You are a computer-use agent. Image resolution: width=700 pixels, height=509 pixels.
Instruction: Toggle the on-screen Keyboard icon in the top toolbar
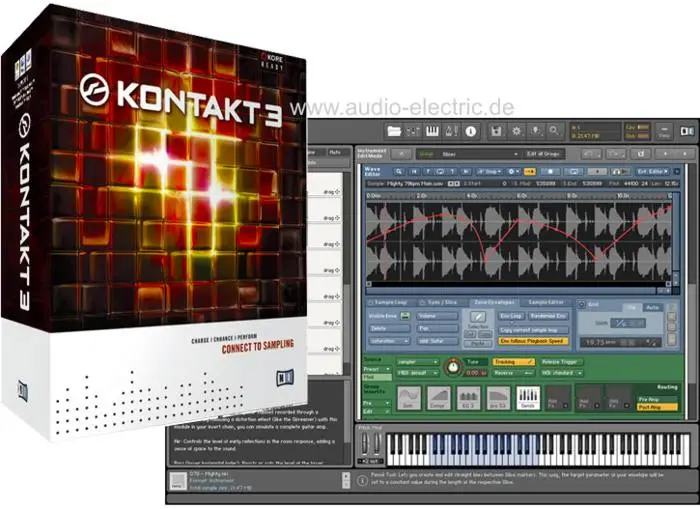432,131
